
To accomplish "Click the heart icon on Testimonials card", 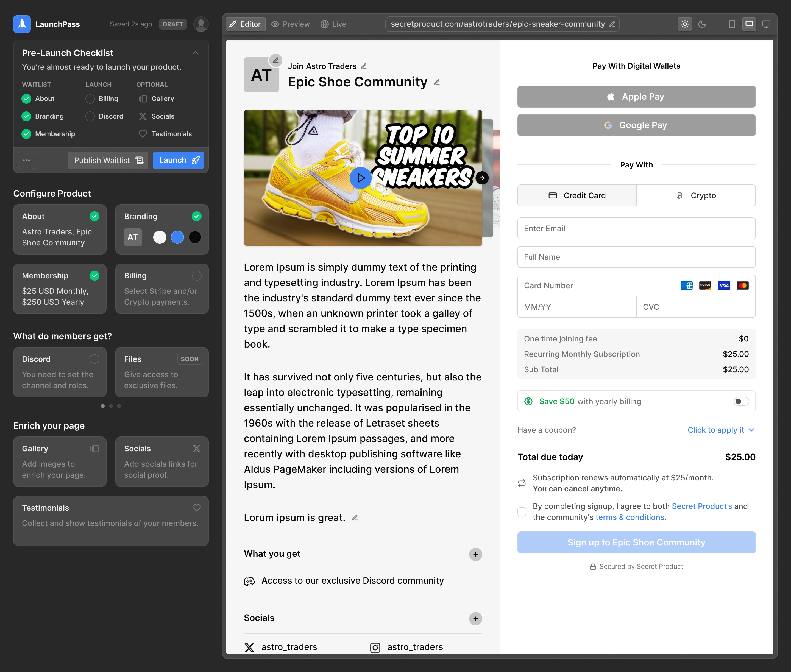I will click(x=197, y=508).
